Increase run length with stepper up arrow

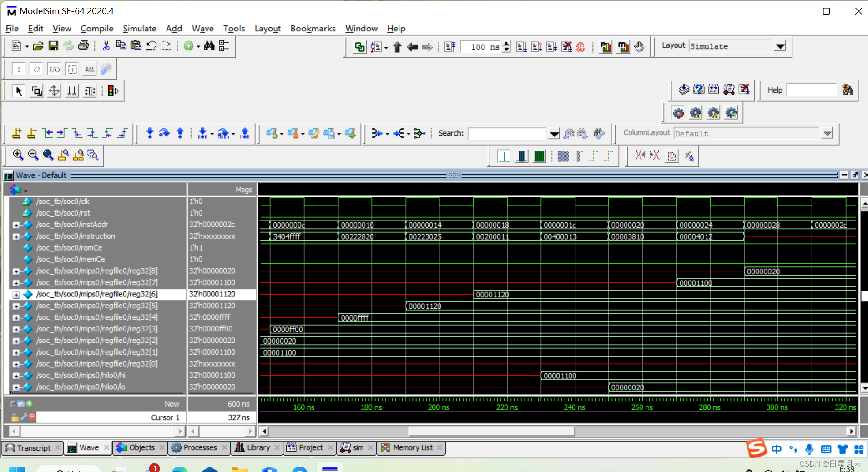point(506,44)
